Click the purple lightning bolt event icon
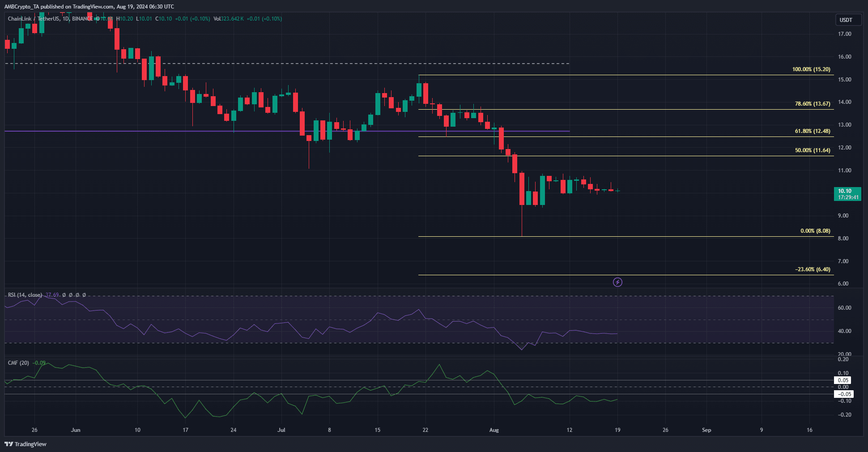The width and height of the screenshot is (868, 452). (x=617, y=282)
